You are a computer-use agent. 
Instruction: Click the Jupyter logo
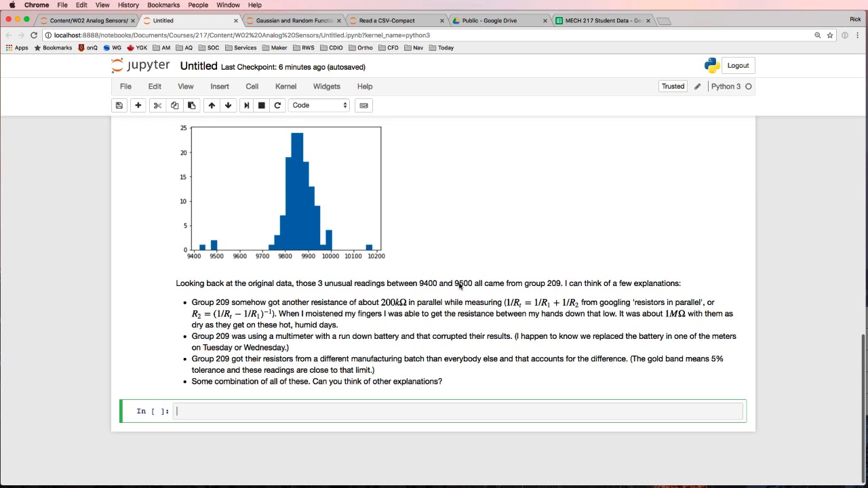(140, 66)
